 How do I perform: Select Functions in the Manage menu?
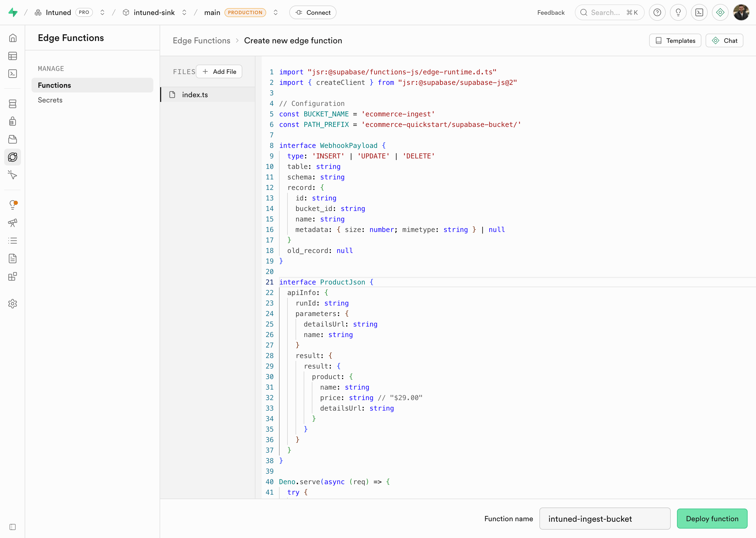pyautogui.click(x=92, y=85)
